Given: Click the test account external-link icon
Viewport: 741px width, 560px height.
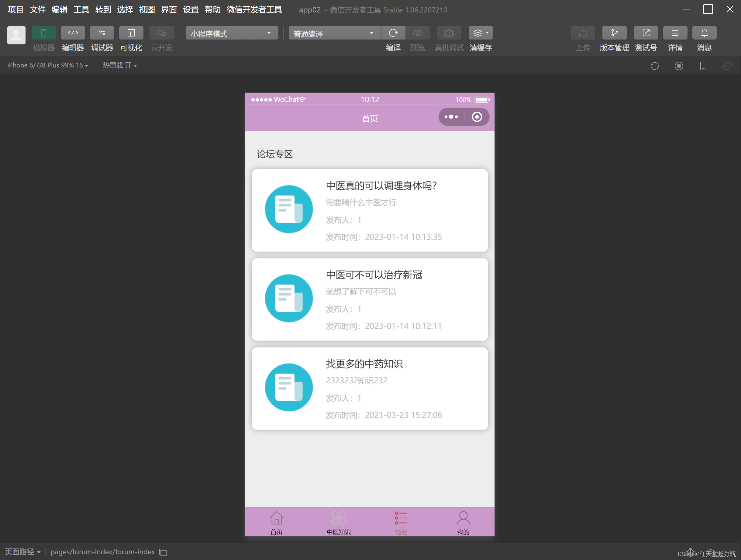Looking at the screenshot, I should pos(646,33).
